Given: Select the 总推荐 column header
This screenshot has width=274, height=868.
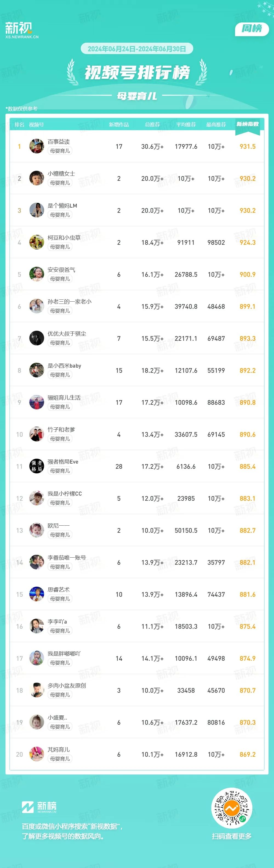Looking at the screenshot, I should [x=152, y=125].
